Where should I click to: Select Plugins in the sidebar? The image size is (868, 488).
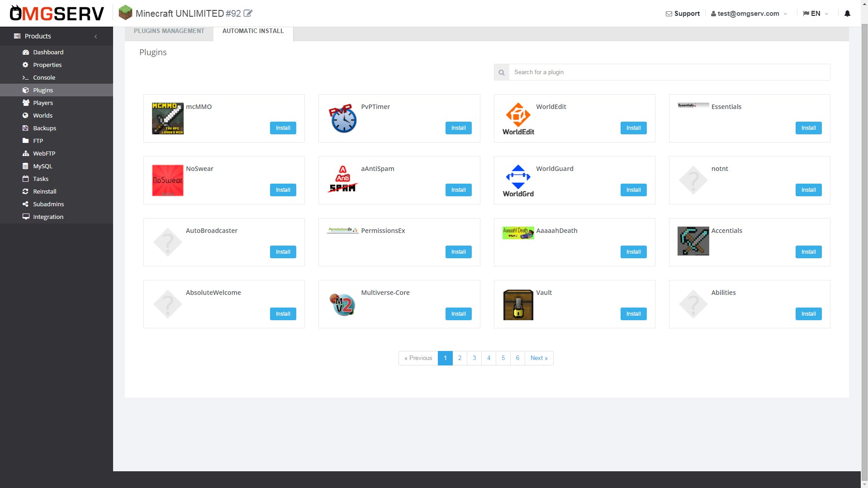pyautogui.click(x=57, y=90)
